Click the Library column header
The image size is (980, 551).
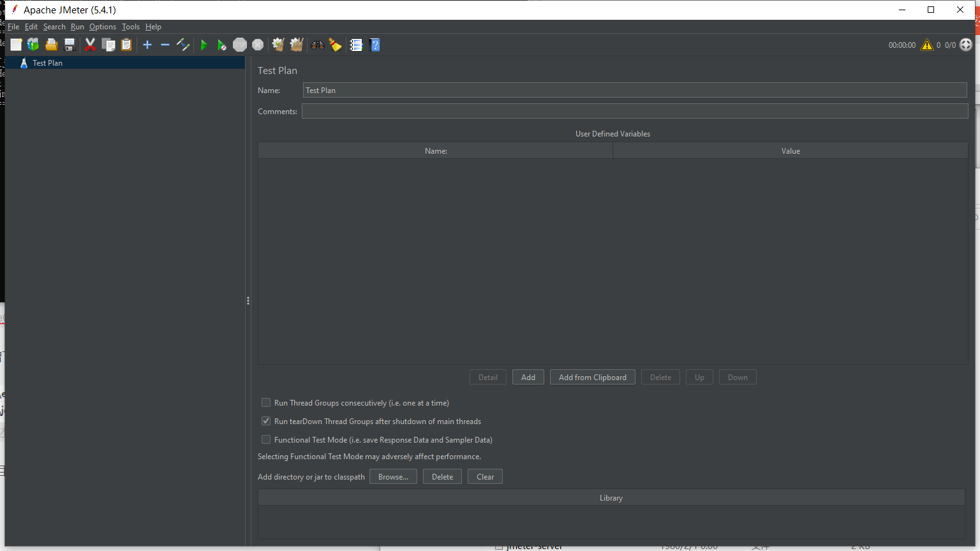[611, 498]
